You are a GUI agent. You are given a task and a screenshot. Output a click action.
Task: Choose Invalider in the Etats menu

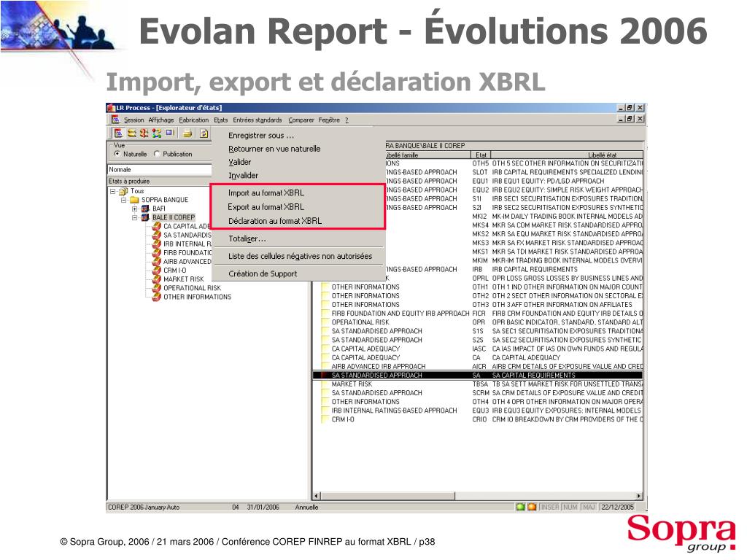pyautogui.click(x=243, y=175)
